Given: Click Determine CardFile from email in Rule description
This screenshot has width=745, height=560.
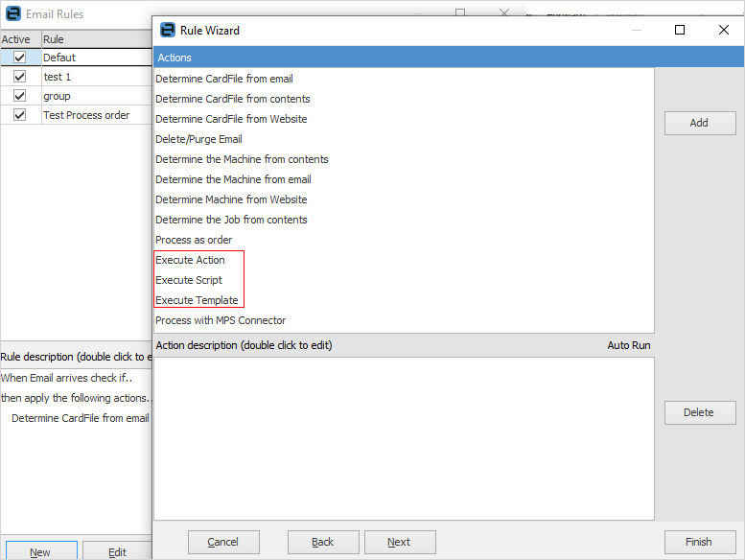Looking at the screenshot, I should pyautogui.click(x=81, y=418).
